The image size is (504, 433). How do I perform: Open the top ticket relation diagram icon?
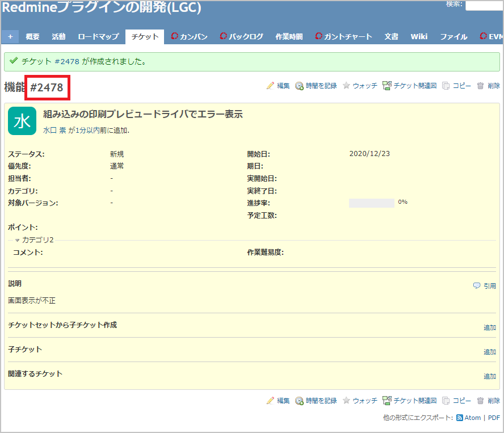pyautogui.click(x=387, y=86)
